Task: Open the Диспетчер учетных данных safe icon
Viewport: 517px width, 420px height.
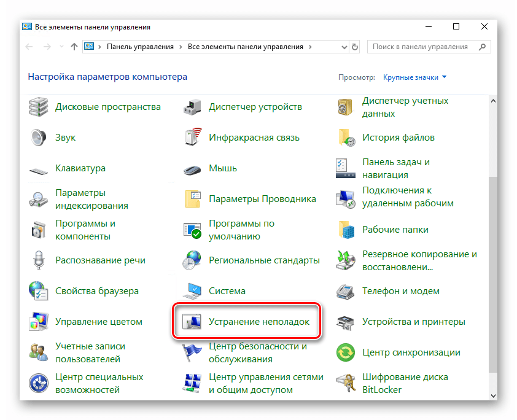Action: tap(345, 107)
